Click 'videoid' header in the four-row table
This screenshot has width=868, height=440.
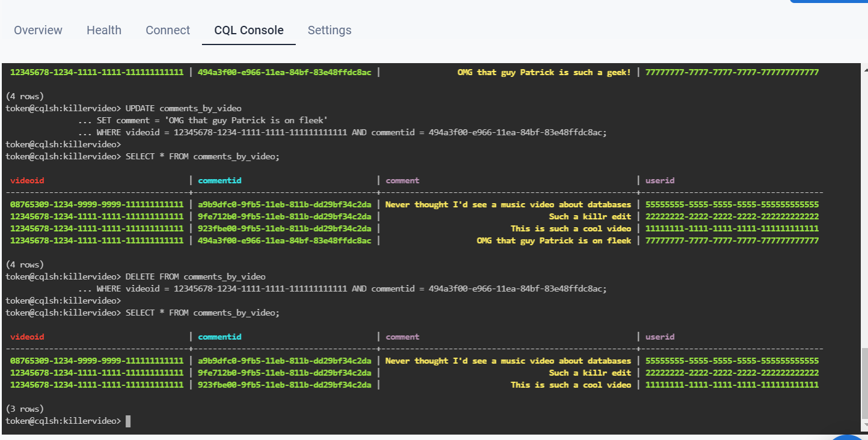(x=27, y=180)
